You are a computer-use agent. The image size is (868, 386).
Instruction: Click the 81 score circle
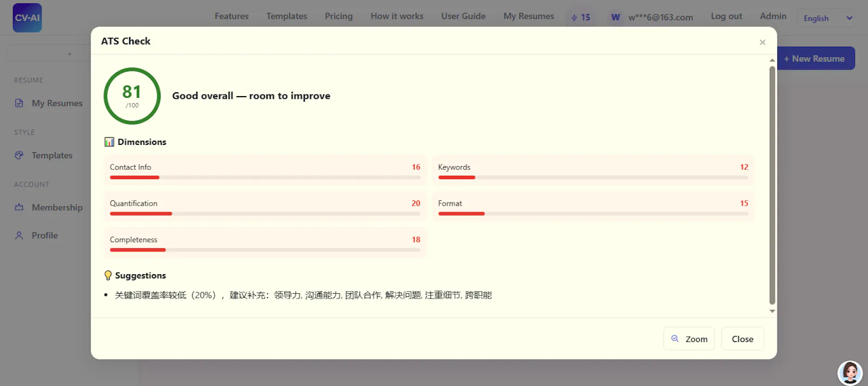click(x=132, y=96)
